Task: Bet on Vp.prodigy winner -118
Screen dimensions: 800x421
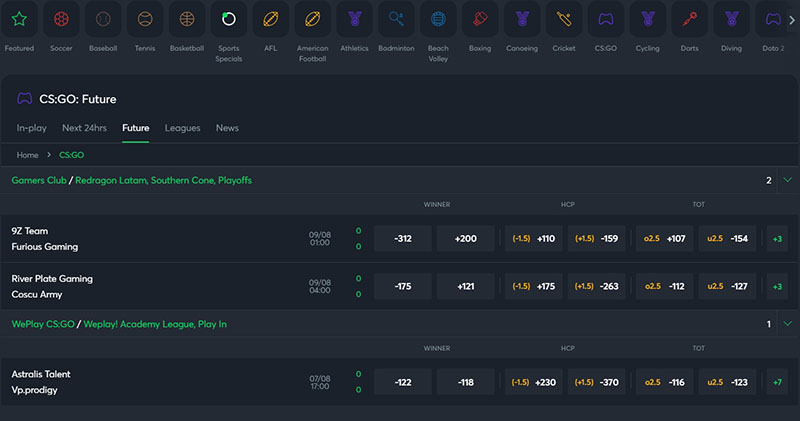Action: 466,382
